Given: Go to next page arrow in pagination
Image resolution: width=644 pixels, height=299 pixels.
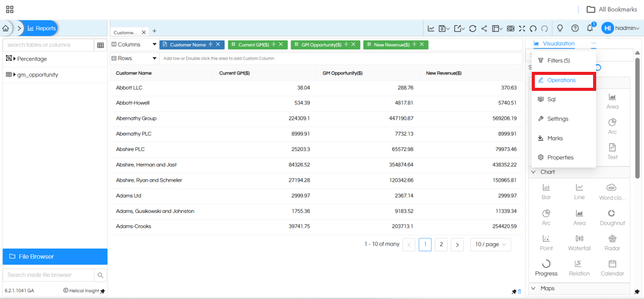Looking at the screenshot, I should [458, 244].
